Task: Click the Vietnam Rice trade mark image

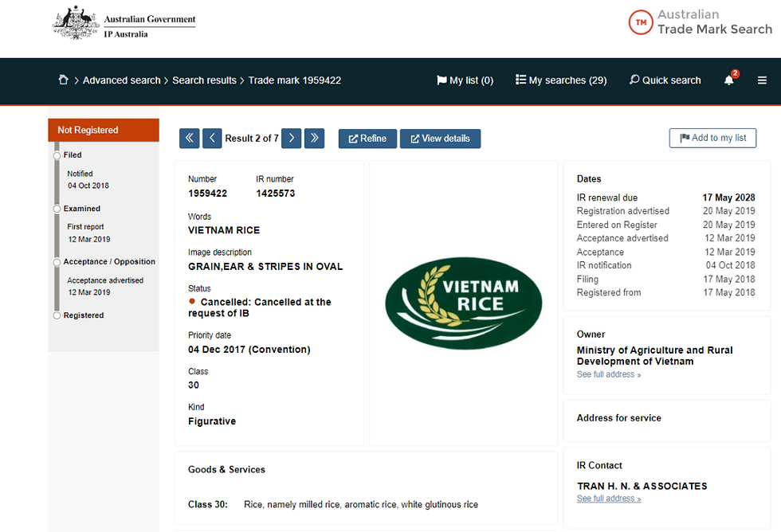Action: click(464, 303)
